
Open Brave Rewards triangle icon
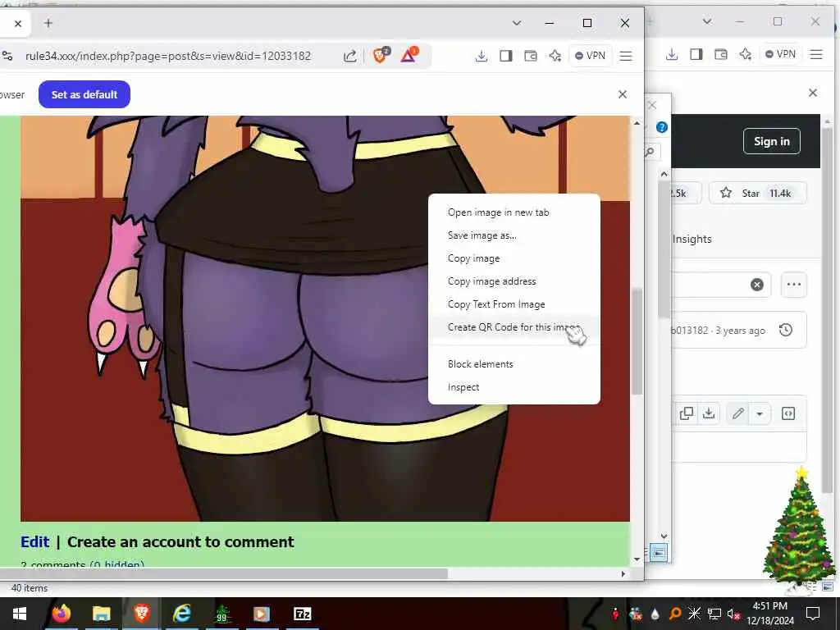(409, 55)
